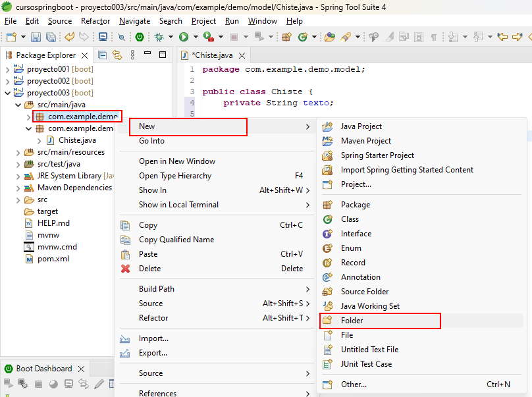Click the Boot Dashboard green power icon in toolbar
Screen dimensions: 532x397
tap(140, 37)
